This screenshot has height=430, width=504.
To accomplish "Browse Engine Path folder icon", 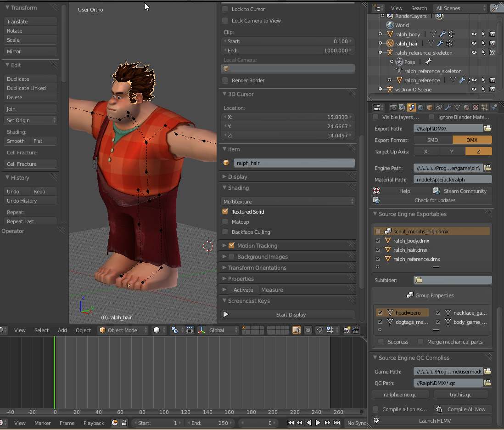I will pyautogui.click(x=487, y=168).
